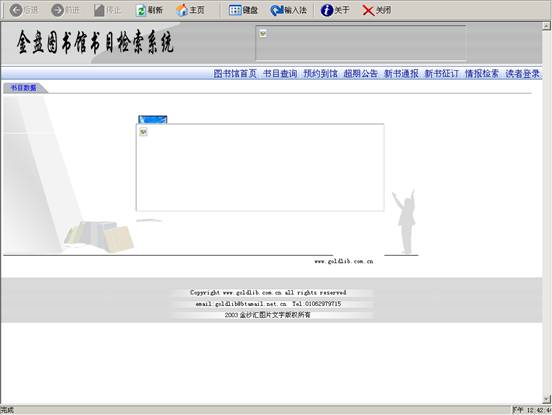Open the 新书通报 link
Screen dimensions: 552x415
[401, 74]
